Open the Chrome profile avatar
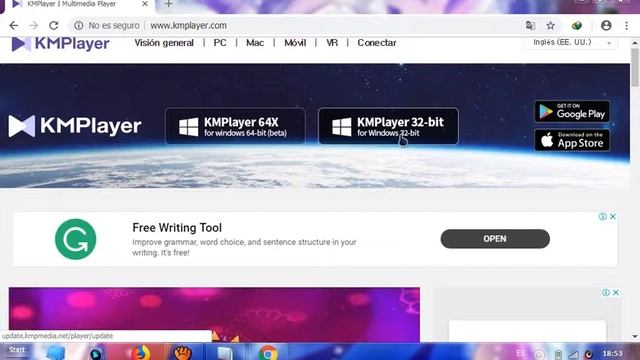The width and height of the screenshot is (640, 360). click(x=606, y=25)
